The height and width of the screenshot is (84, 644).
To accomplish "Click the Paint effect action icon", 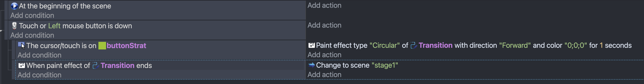I will (x=311, y=45).
